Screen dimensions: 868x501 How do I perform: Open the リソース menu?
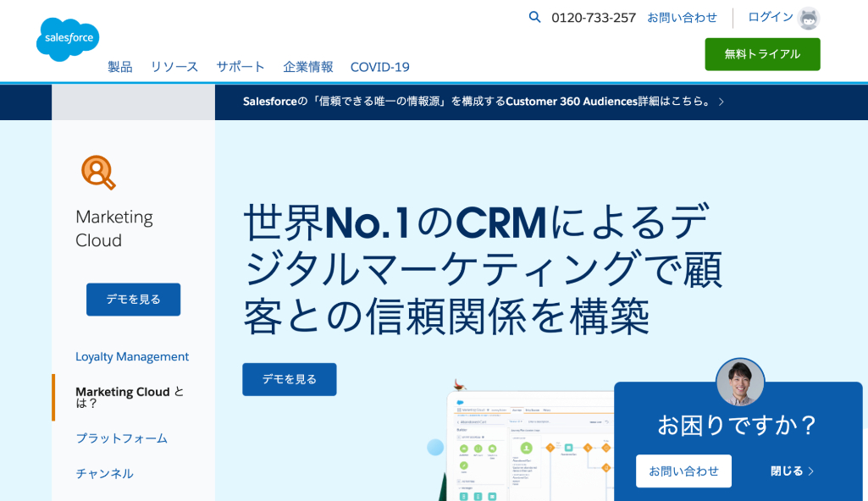(x=174, y=66)
